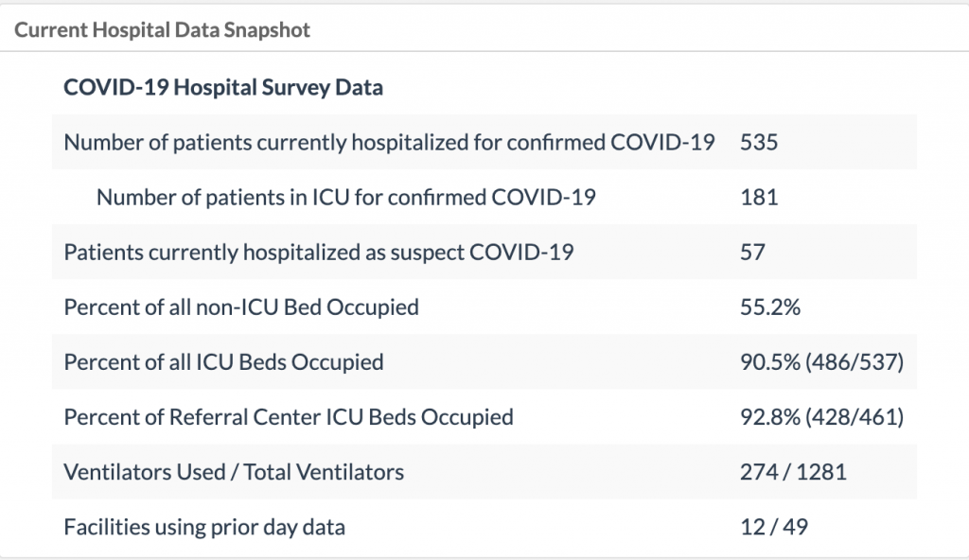This screenshot has height=560, width=969.
Task: Click the (428/461) referral center fraction
Action: pos(854,417)
